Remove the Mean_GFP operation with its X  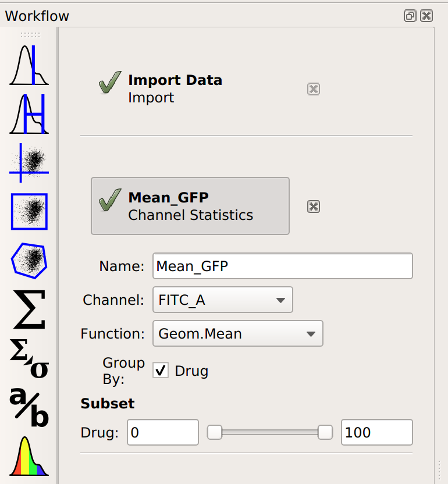tap(314, 207)
